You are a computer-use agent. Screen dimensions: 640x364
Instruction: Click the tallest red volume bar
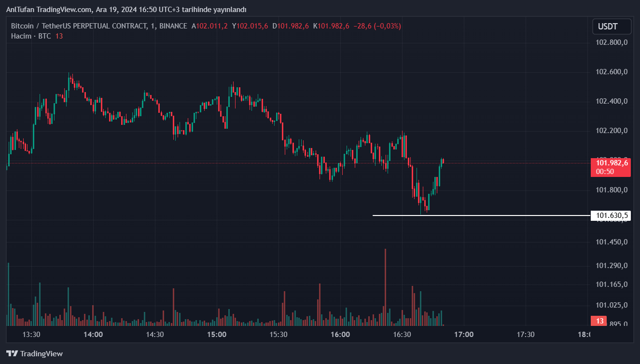pyautogui.click(x=385, y=287)
